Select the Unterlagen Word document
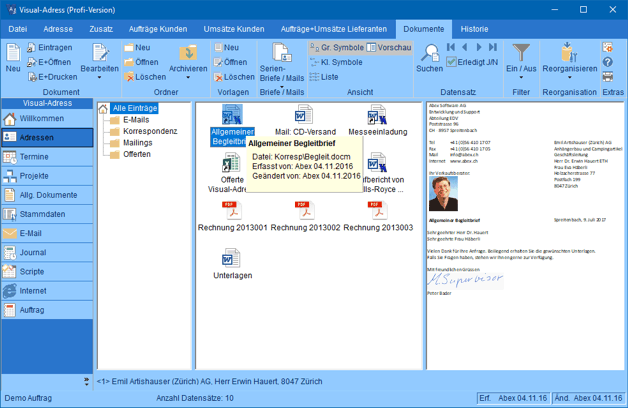628x408 pixels. (232, 264)
